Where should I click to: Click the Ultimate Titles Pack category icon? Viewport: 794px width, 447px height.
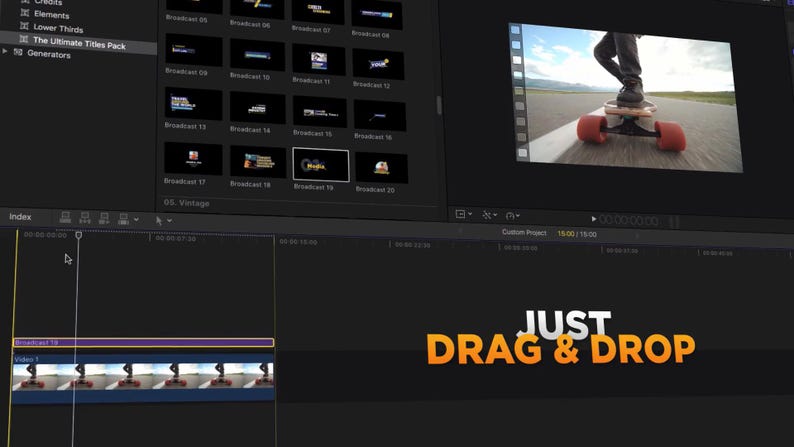23,38
